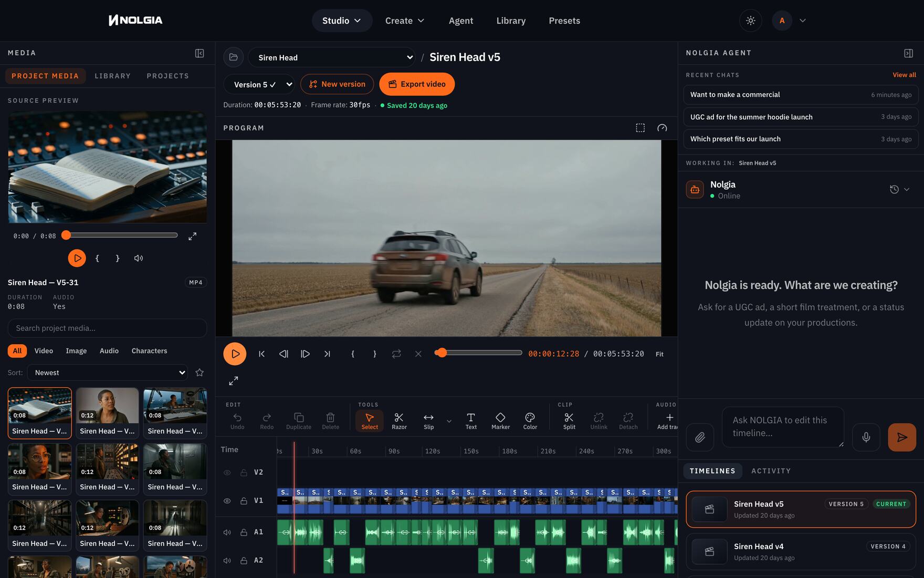Click View all recent chats
Viewport: 924px width, 578px height.
904,75
